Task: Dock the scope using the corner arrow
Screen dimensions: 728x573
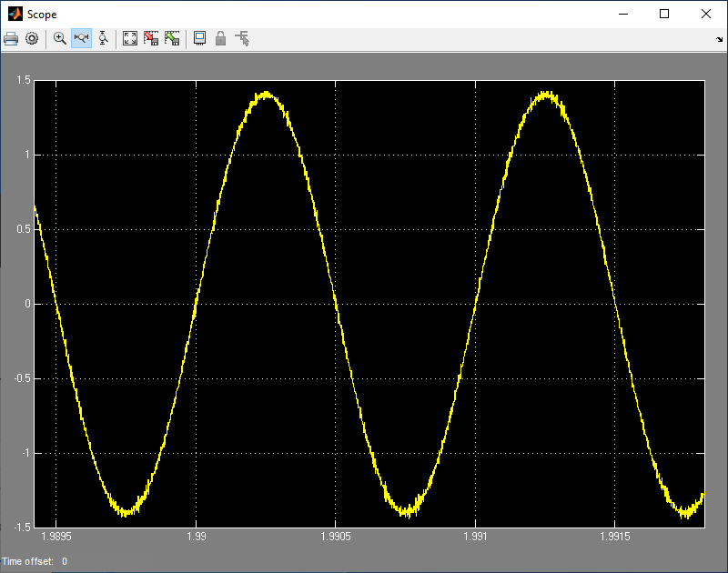Action: [x=720, y=40]
